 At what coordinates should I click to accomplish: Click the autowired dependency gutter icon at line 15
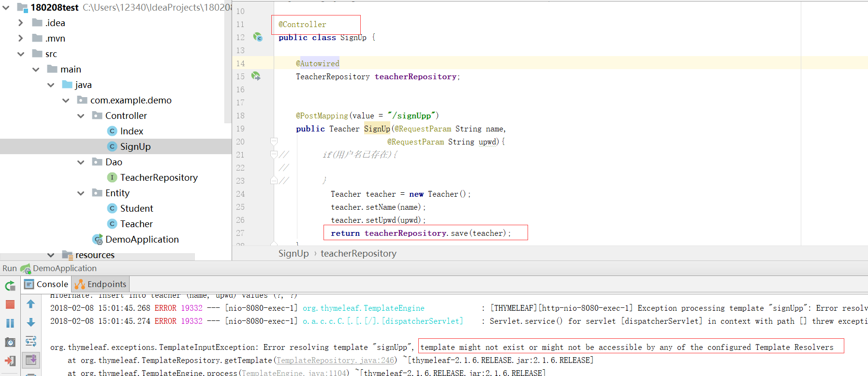tap(256, 76)
